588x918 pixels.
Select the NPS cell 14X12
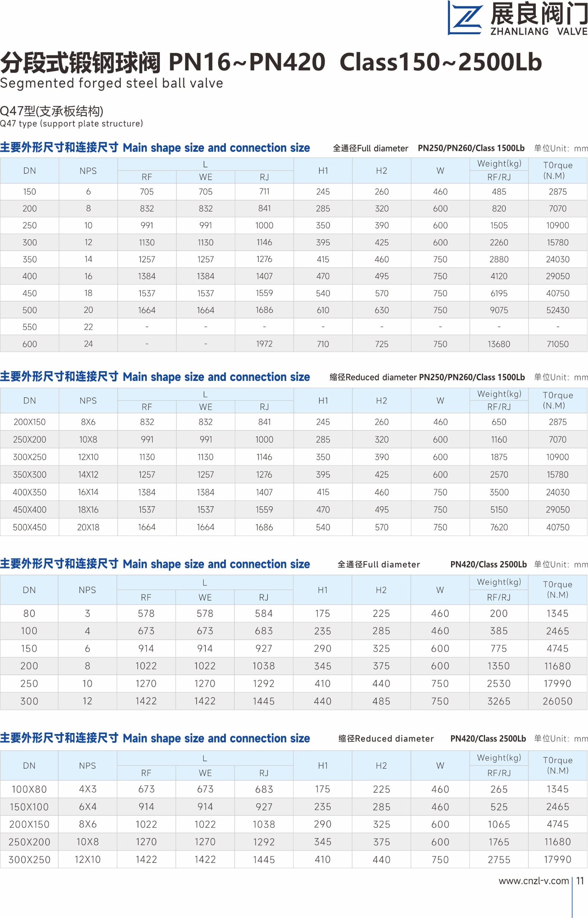point(88,475)
